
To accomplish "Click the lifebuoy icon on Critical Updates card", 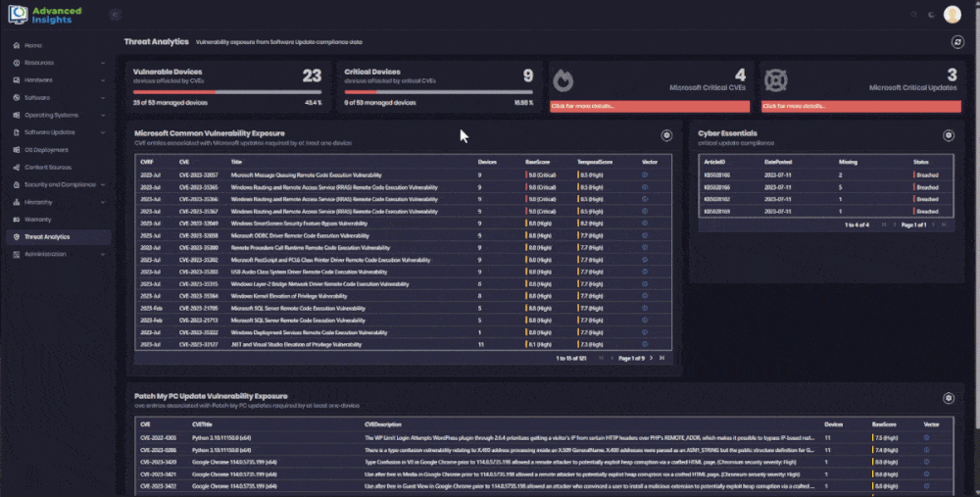I will point(775,80).
